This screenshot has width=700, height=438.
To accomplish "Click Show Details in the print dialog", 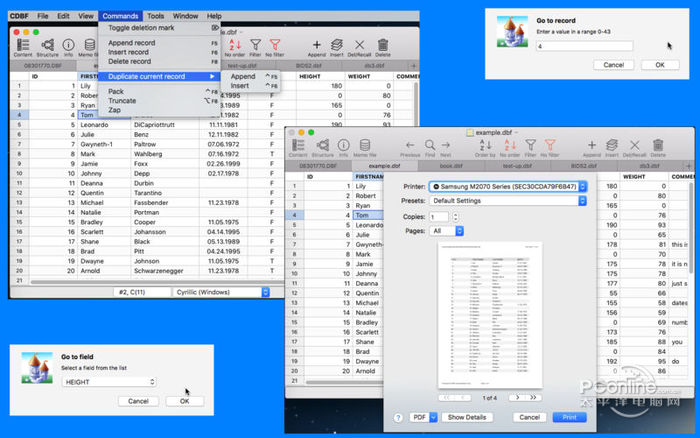I will [467, 417].
